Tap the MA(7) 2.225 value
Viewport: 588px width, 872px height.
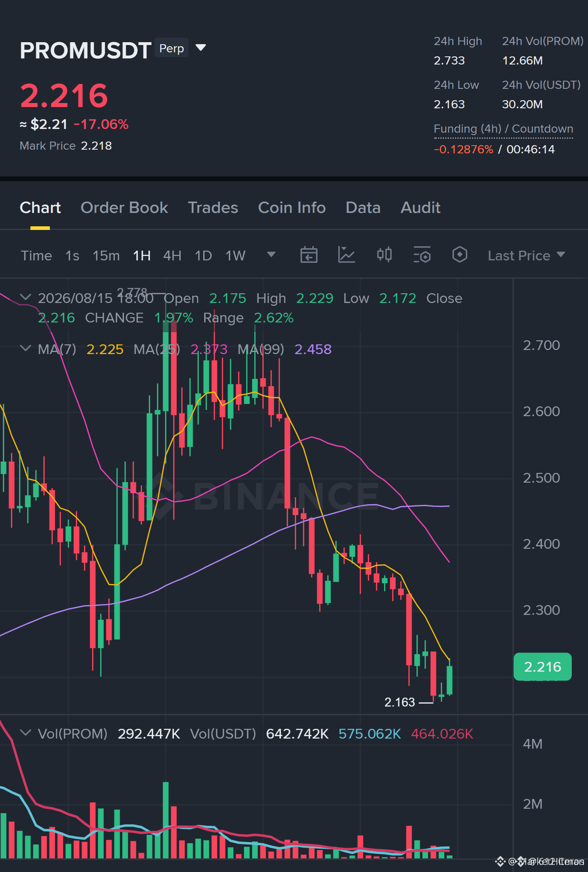[x=105, y=349]
